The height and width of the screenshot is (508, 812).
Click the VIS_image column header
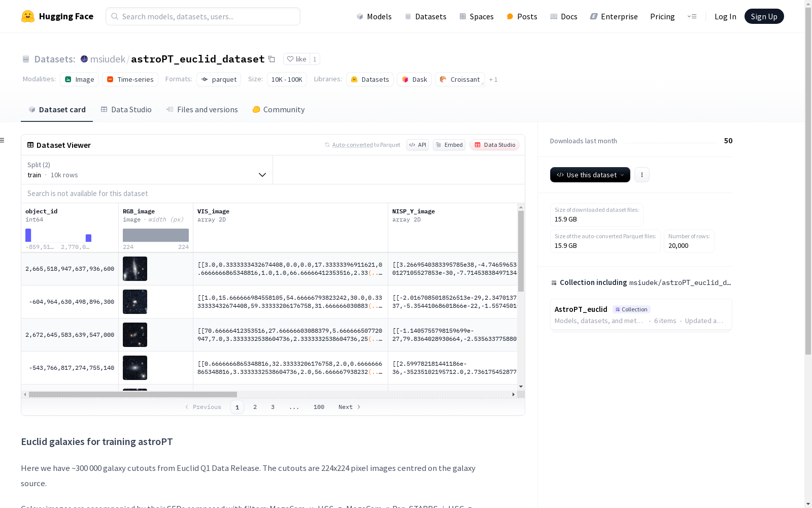[213, 211]
